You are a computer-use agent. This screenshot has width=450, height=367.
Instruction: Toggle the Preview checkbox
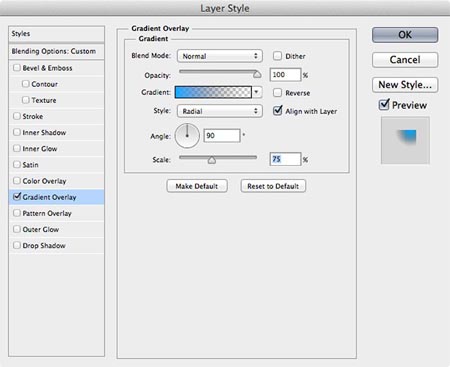pyautogui.click(x=384, y=105)
